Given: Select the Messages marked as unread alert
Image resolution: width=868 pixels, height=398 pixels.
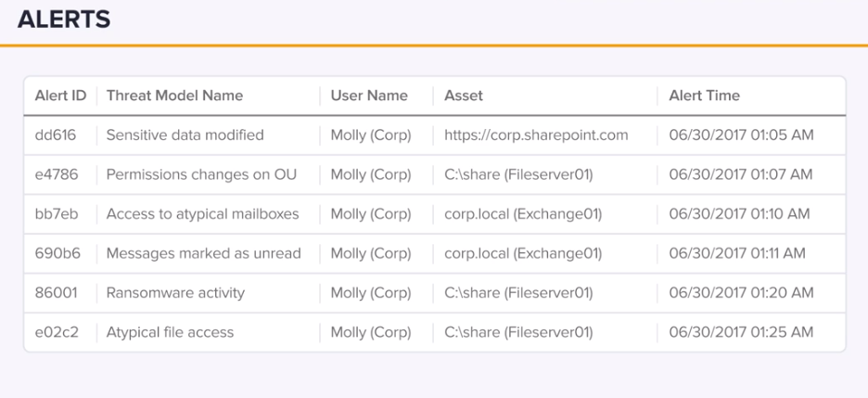Looking at the screenshot, I should 204,253.
